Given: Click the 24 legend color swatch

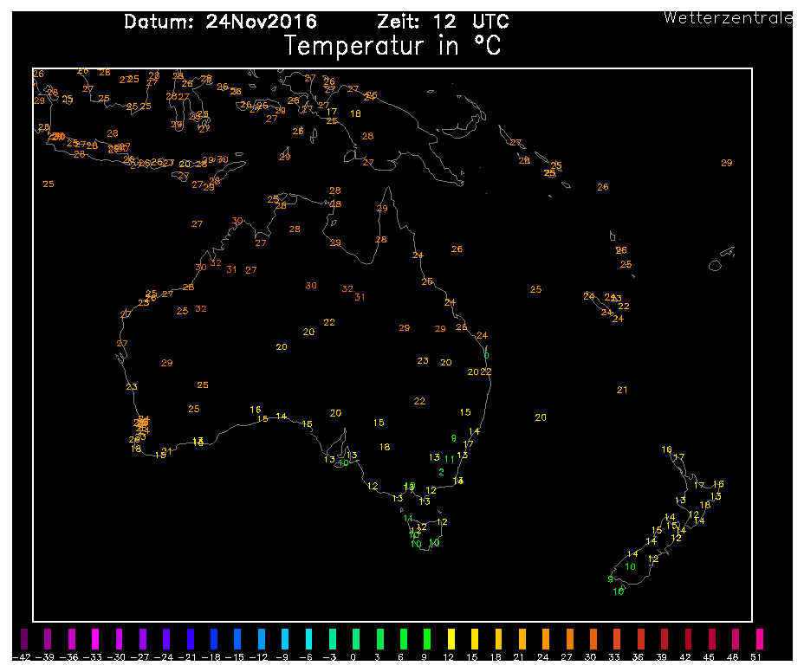Looking at the screenshot, I should [x=546, y=638].
